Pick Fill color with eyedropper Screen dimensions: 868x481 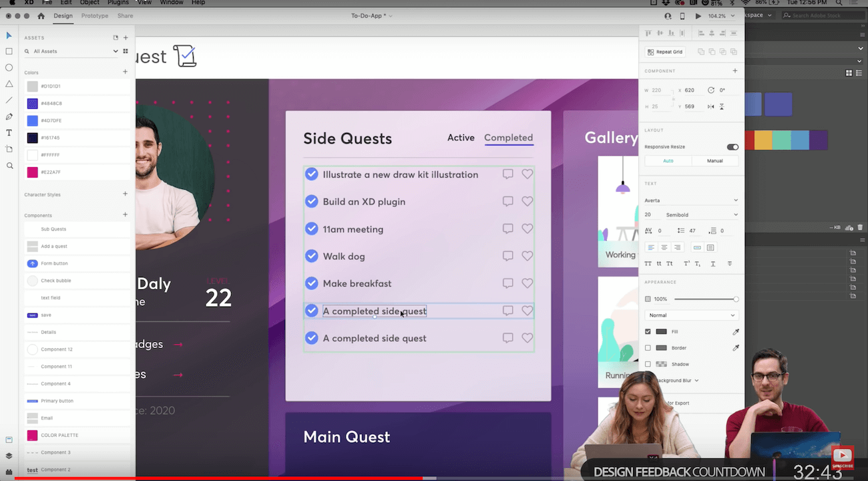click(736, 331)
